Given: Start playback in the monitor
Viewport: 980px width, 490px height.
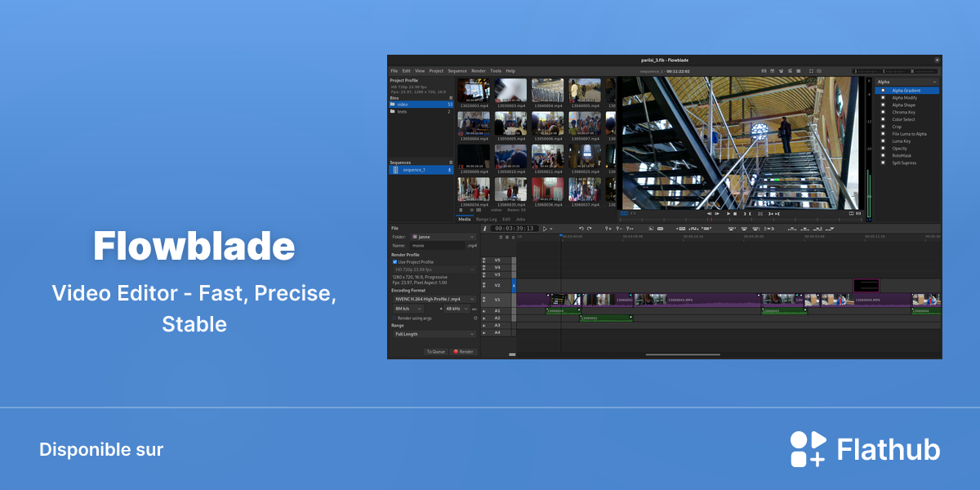Looking at the screenshot, I should [728, 214].
